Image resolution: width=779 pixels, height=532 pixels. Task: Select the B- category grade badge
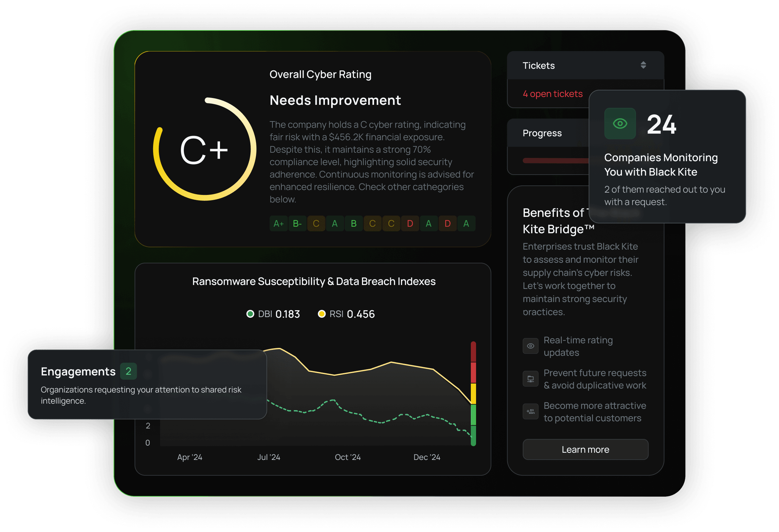point(297,223)
